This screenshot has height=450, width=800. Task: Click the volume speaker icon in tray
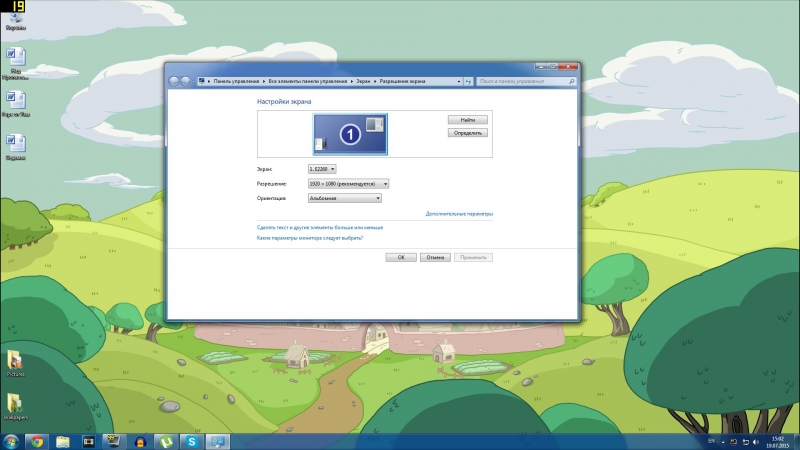[756, 442]
